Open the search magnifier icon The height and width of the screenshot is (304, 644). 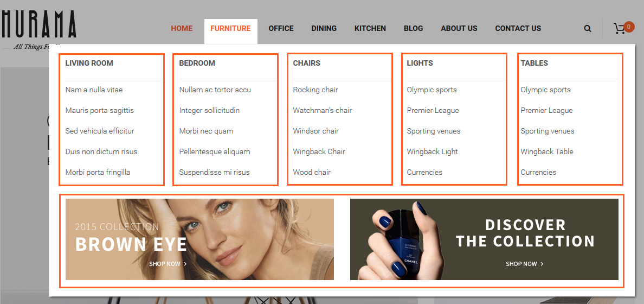click(x=588, y=28)
